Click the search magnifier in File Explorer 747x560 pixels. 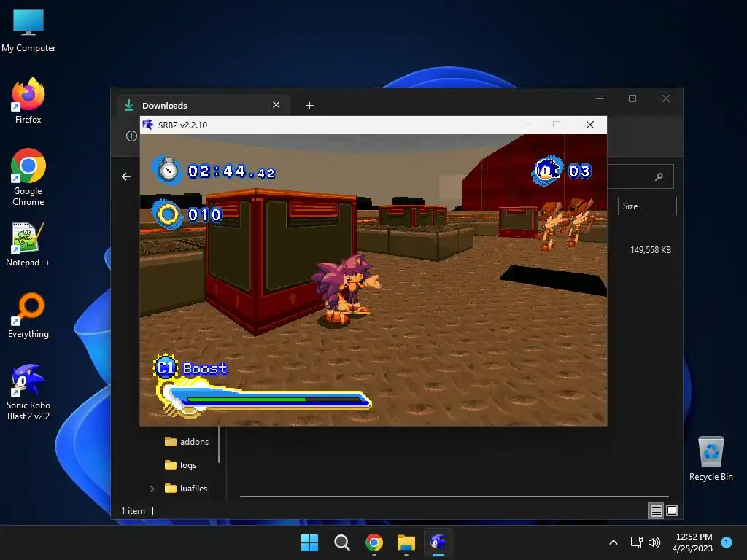pos(659,176)
